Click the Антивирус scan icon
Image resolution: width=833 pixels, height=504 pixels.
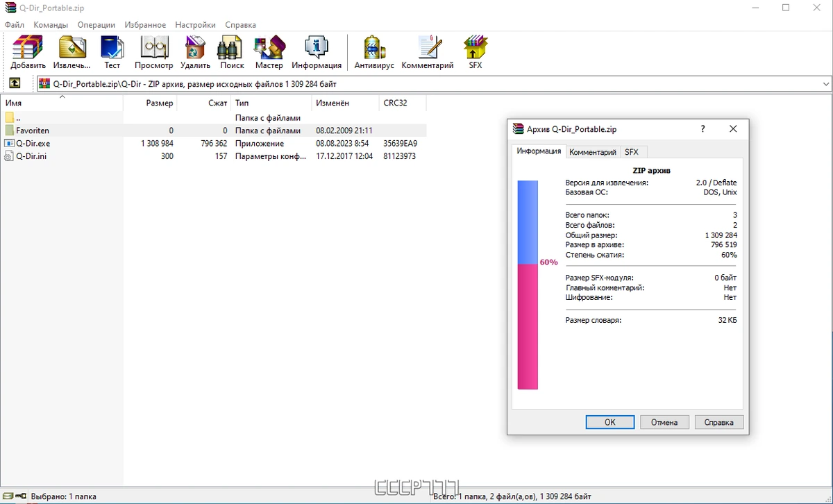(374, 47)
